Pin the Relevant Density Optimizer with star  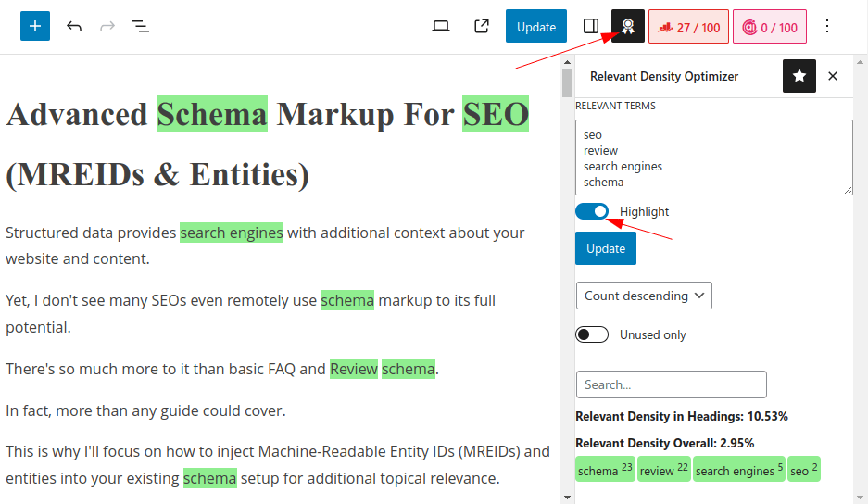coord(799,76)
